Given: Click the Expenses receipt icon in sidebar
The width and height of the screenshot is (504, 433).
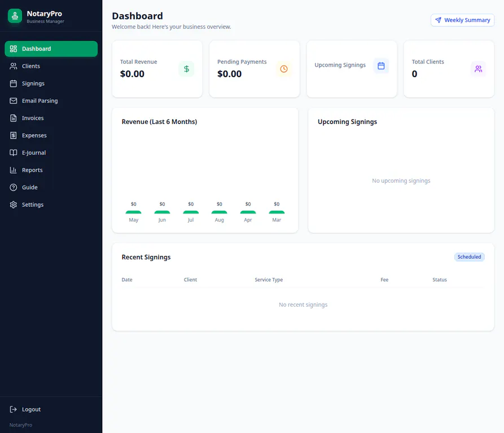Looking at the screenshot, I should click(13, 135).
